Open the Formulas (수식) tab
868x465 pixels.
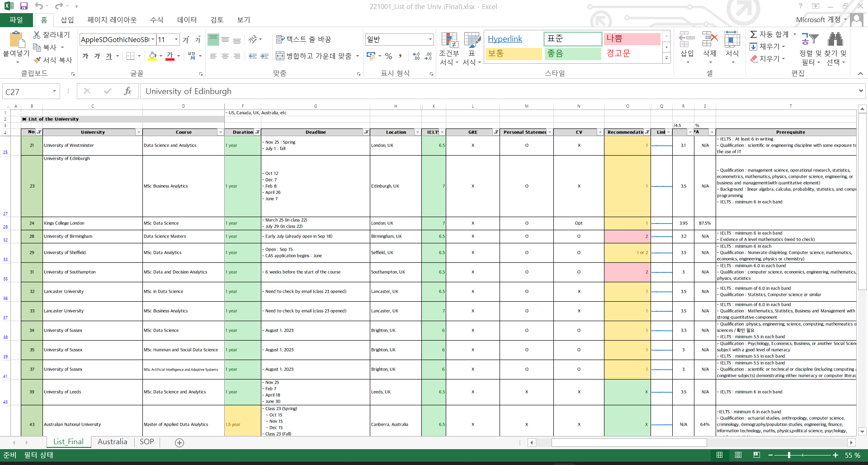157,20
